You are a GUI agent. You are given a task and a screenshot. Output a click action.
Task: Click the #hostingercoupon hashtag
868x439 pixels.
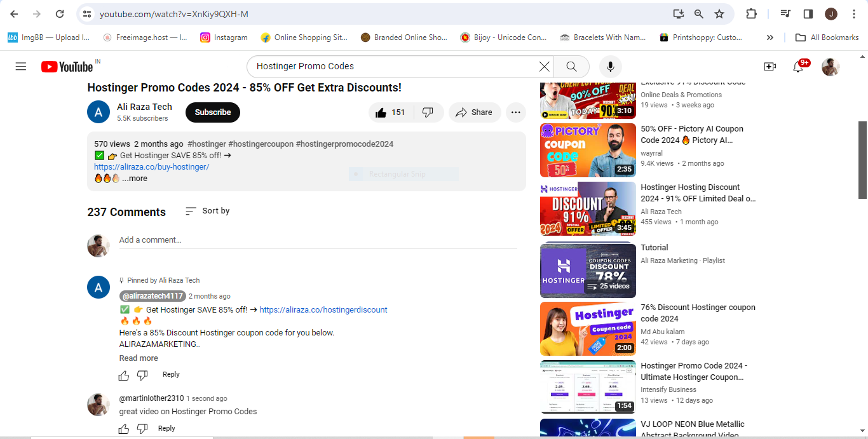(261, 144)
